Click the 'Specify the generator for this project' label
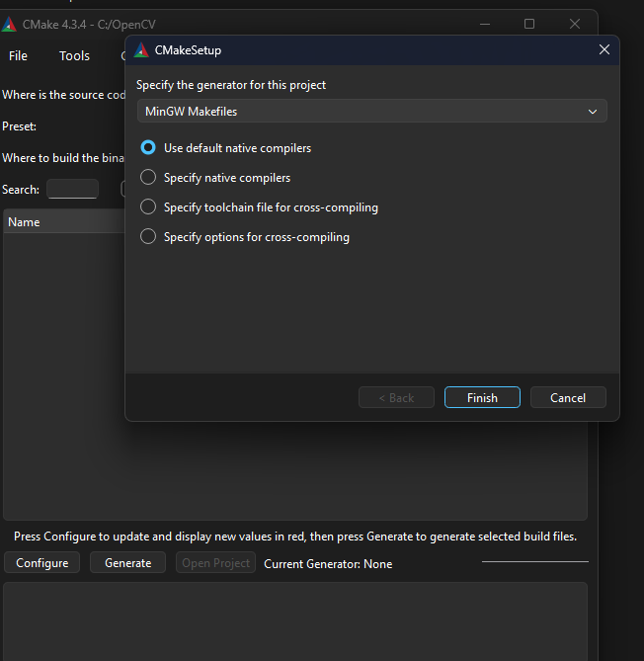 (x=231, y=85)
